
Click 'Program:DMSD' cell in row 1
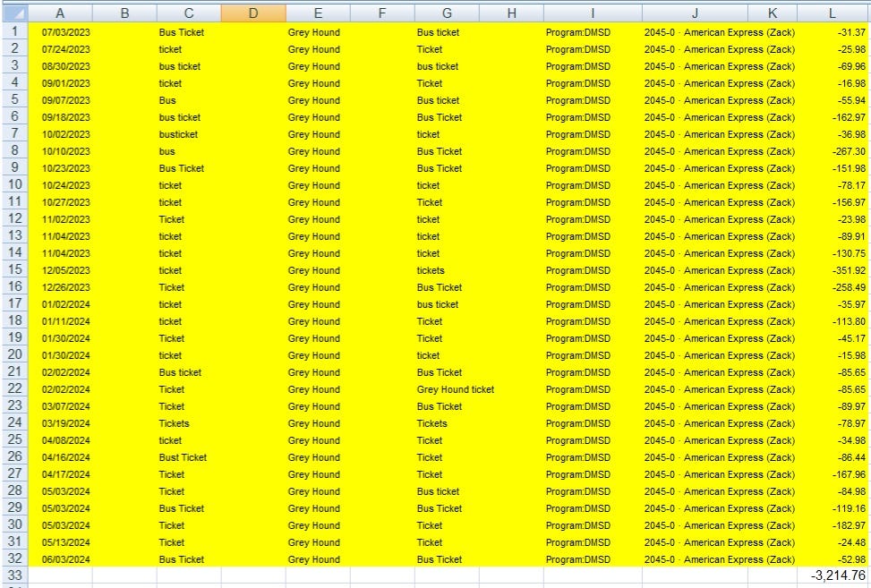pos(593,32)
